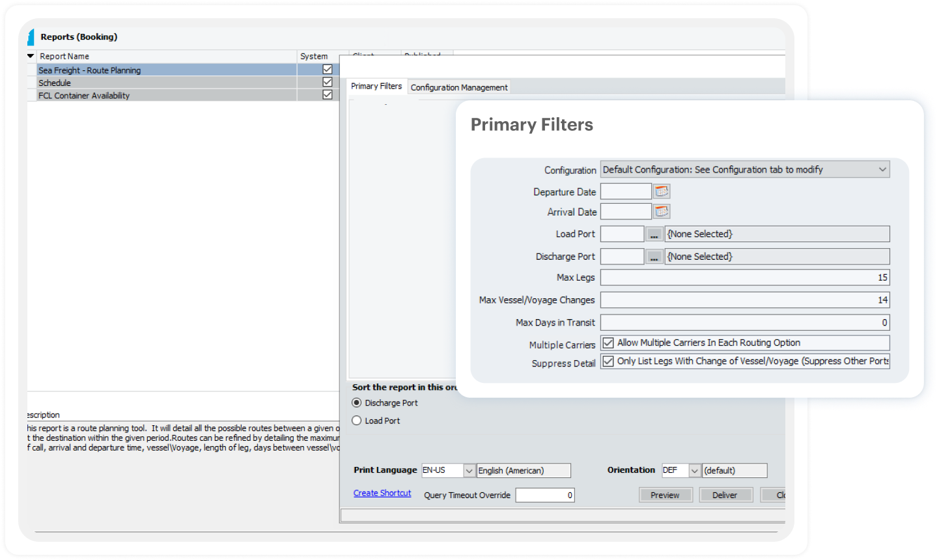Click the Max Days in Transit field

click(x=744, y=323)
